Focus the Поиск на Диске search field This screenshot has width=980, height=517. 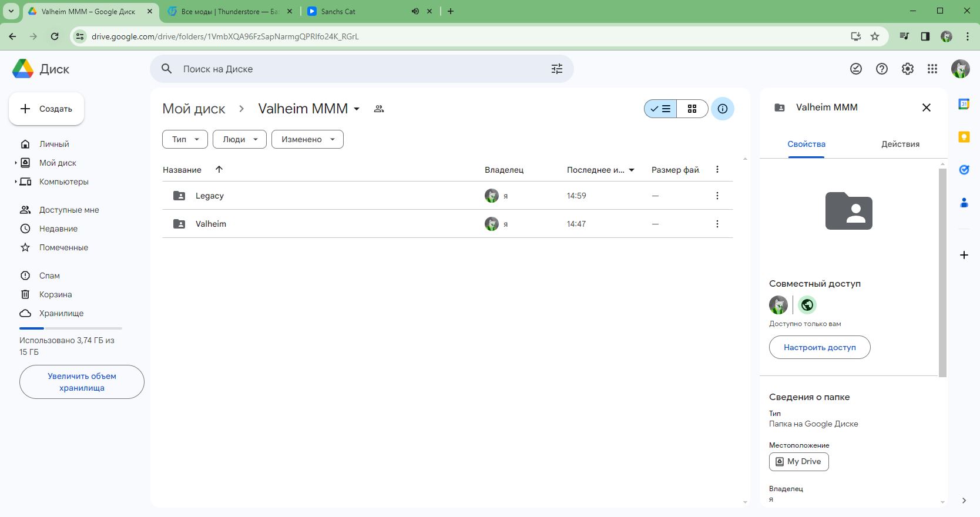(361, 69)
